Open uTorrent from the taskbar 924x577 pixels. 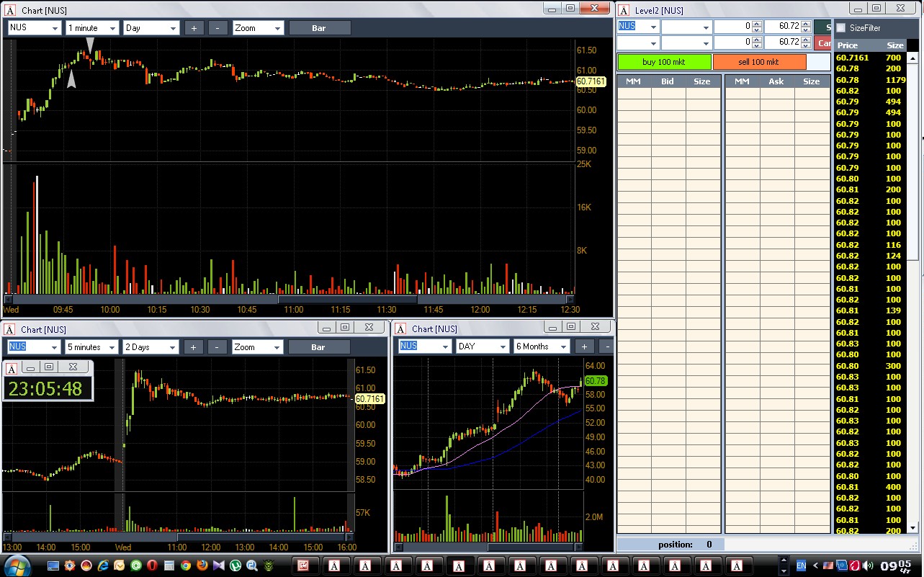(x=235, y=565)
